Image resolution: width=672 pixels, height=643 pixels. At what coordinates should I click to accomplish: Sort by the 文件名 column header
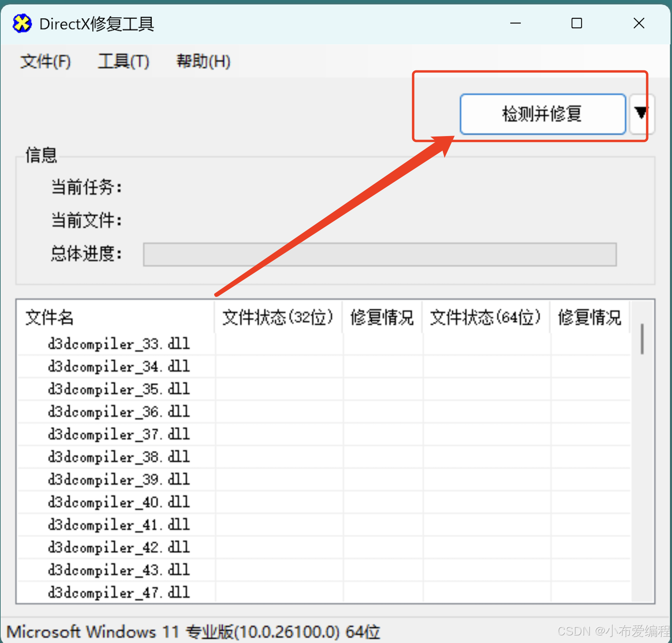[x=115, y=317]
